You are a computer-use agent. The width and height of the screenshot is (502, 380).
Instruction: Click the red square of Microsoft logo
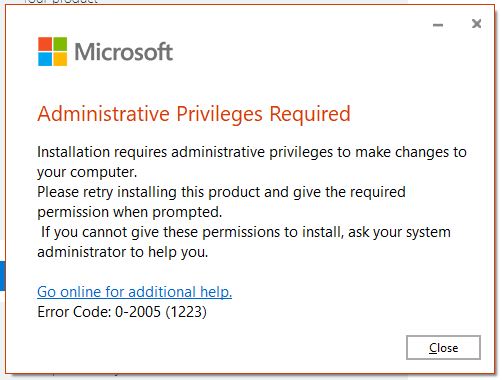45,44
